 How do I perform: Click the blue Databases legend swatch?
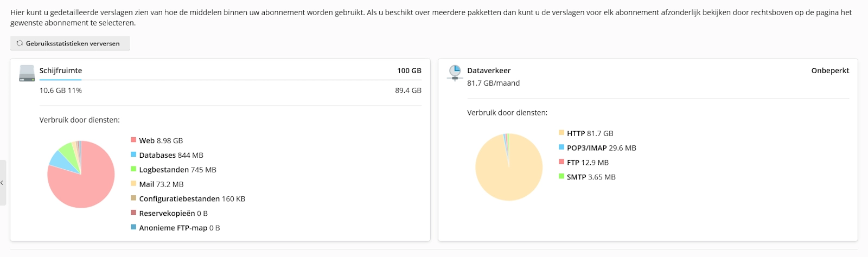coord(133,155)
